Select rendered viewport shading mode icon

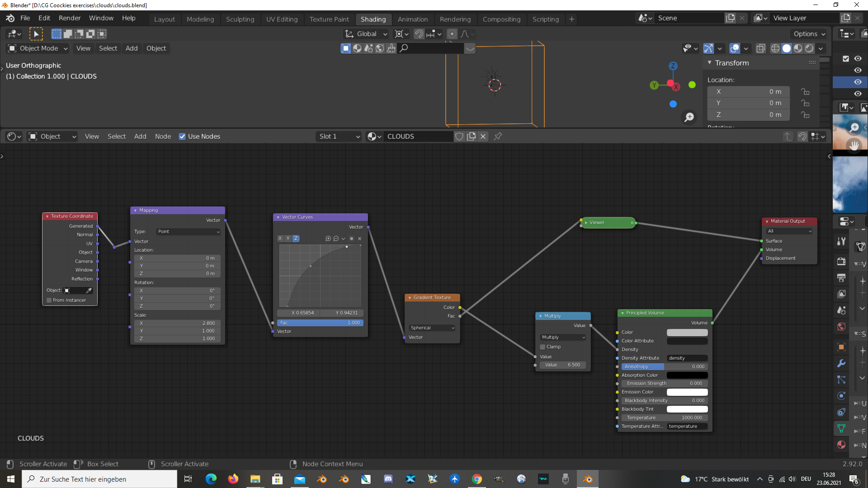coord(810,48)
